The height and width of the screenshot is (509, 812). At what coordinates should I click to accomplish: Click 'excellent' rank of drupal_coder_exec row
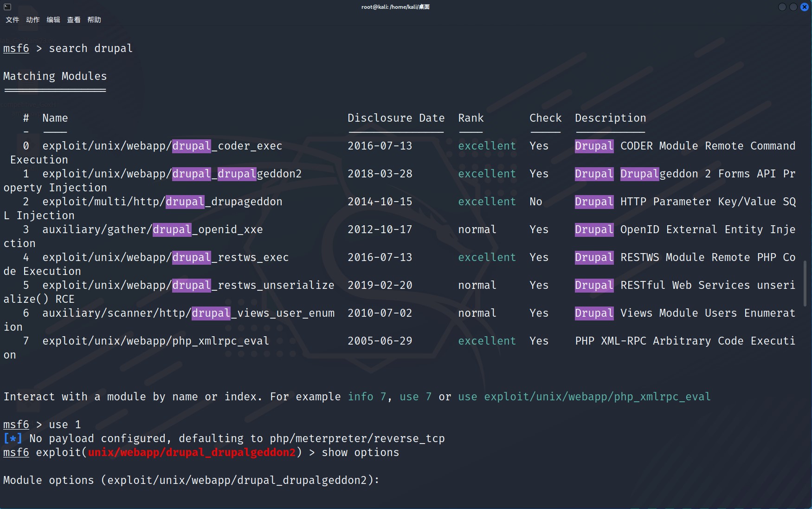point(487,146)
